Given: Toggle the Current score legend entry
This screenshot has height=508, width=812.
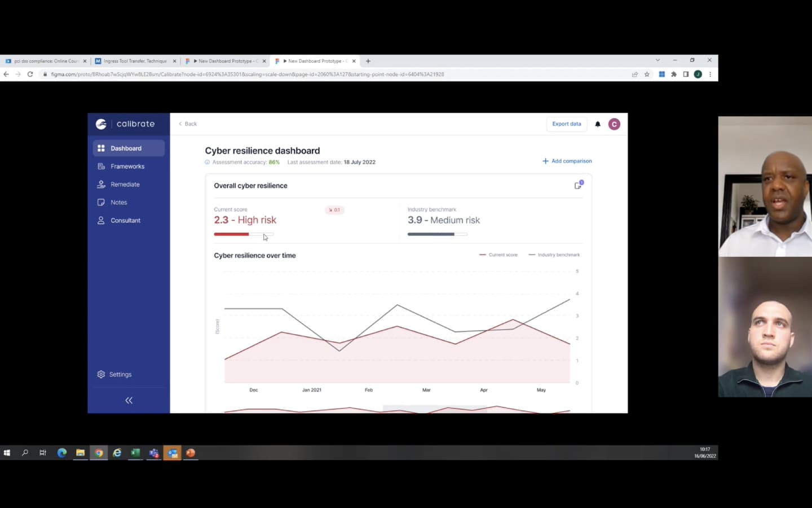Looking at the screenshot, I should pos(498,255).
